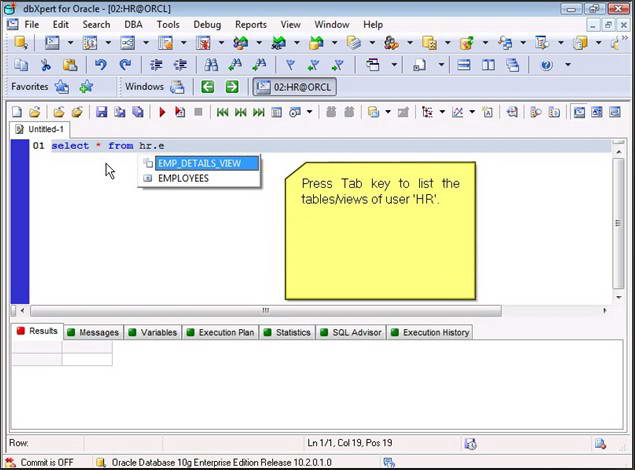Select the Variables tab

click(153, 332)
